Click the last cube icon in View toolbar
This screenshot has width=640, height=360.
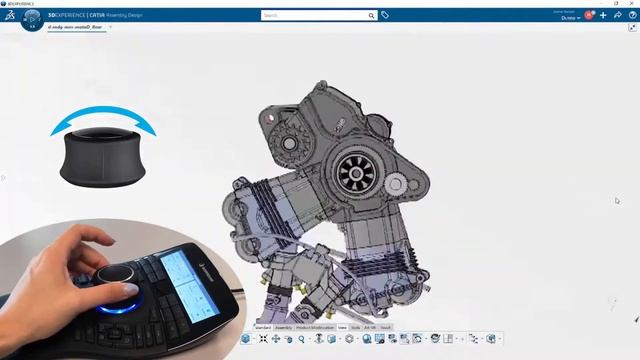pos(491,339)
